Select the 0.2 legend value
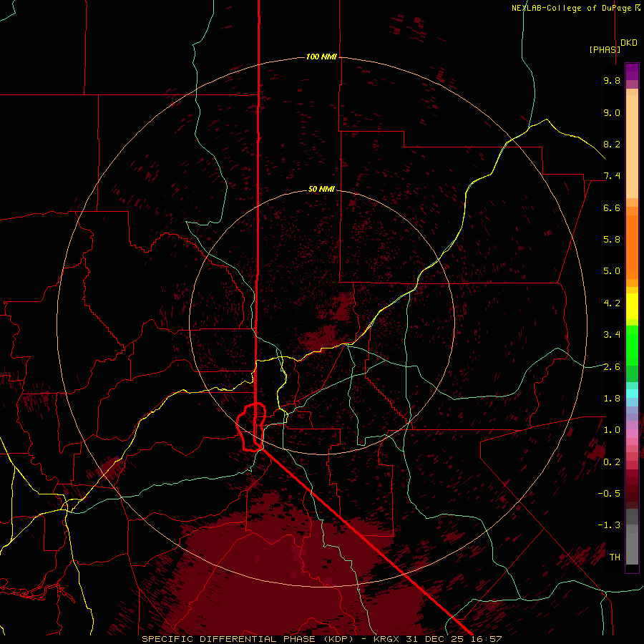The height and width of the screenshot is (644, 644). (x=612, y=462)
